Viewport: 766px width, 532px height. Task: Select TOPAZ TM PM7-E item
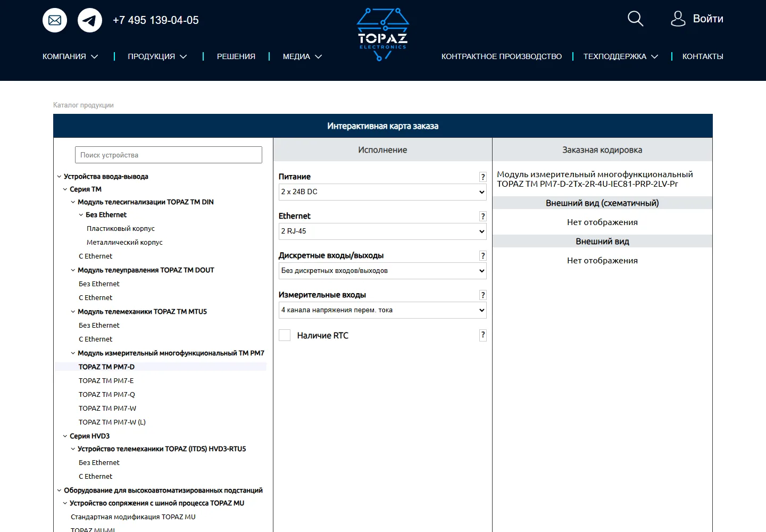point(106,381)
